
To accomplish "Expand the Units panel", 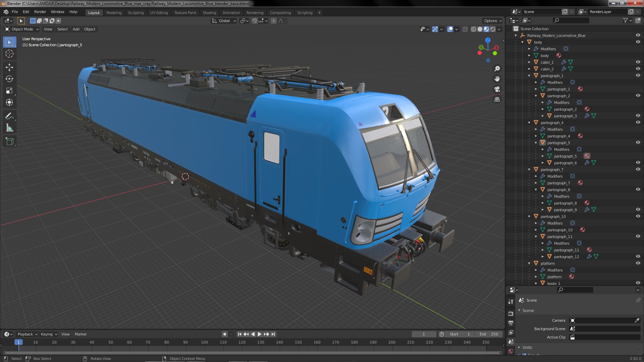I will [x=527, y=347].
